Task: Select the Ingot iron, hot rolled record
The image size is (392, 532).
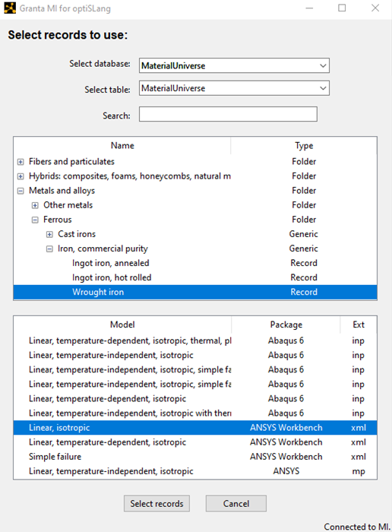Action: [x=195, y=277]
